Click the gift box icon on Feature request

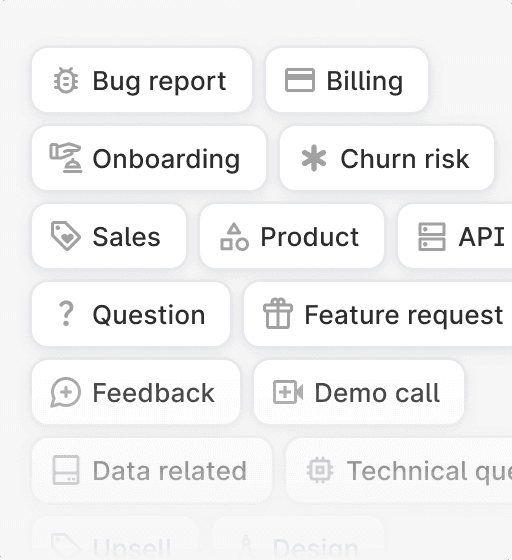pyautogui.click(x=278, y=314)
